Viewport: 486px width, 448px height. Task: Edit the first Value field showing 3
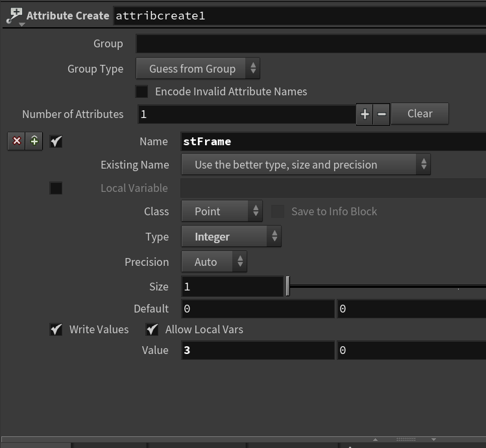pos(258,350)
